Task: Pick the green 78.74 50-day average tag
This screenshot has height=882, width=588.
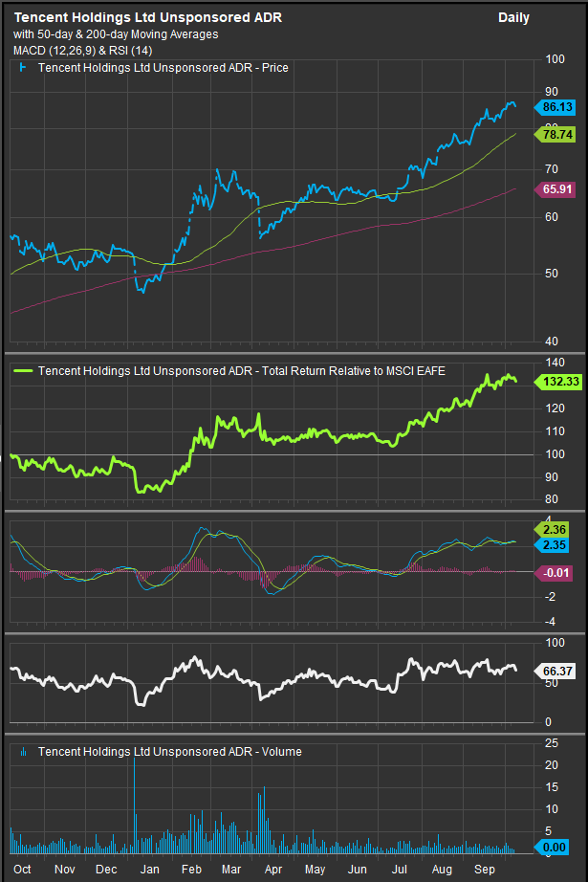Action: click(555, 136)
